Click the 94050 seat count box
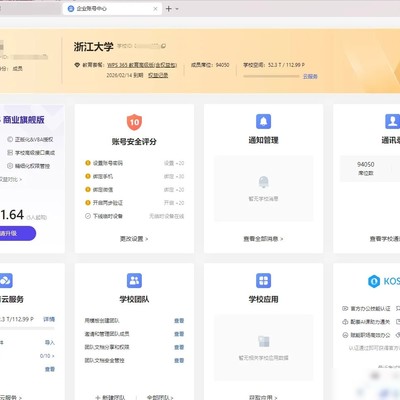The image size is (400, 400). click(370, 168)
